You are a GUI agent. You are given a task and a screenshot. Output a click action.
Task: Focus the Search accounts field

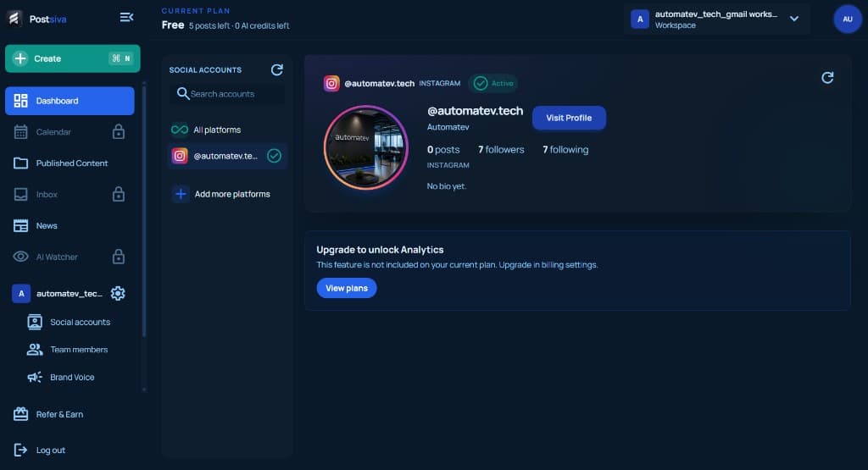227,94
